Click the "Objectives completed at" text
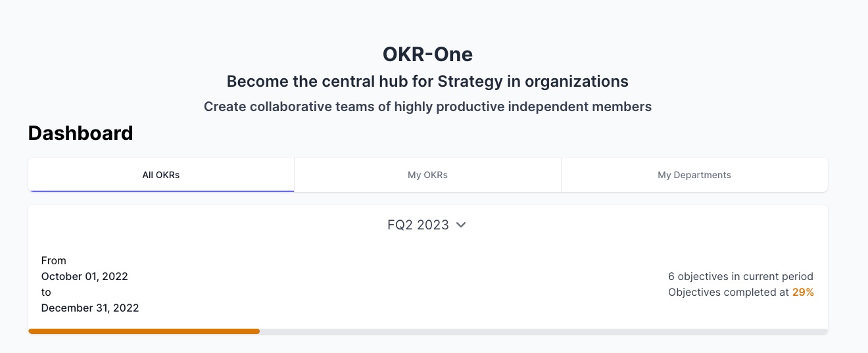Viewport: 868px width, 353px height. (728, 292)
